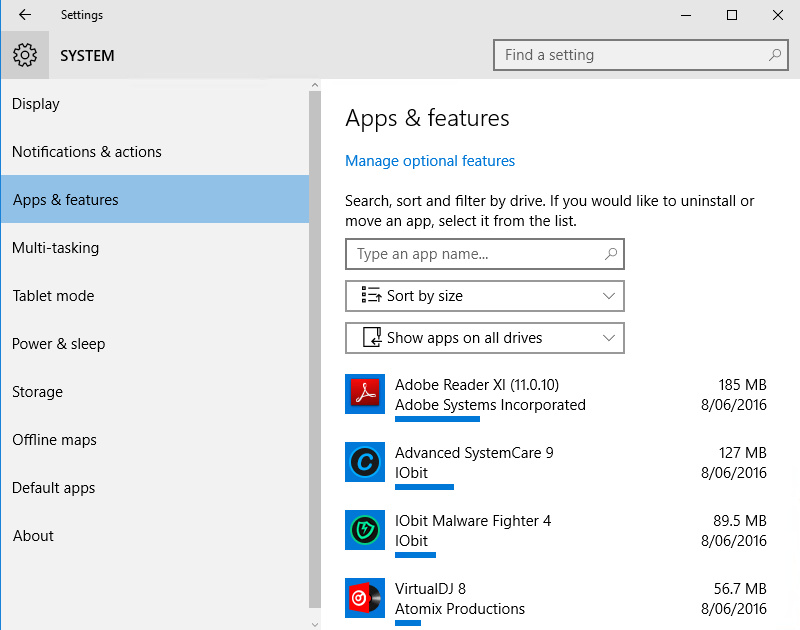Click the sidebar scrollbar up arrow
The height and width of the screenshot is (630, 800).
pos(315,85)
